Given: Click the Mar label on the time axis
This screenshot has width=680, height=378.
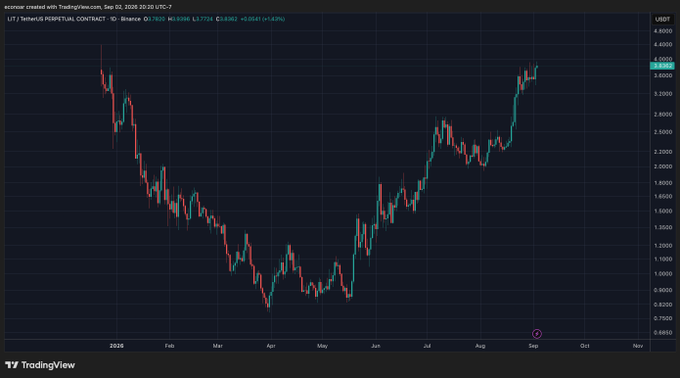Looking at the screenshot, I should 217,345.
